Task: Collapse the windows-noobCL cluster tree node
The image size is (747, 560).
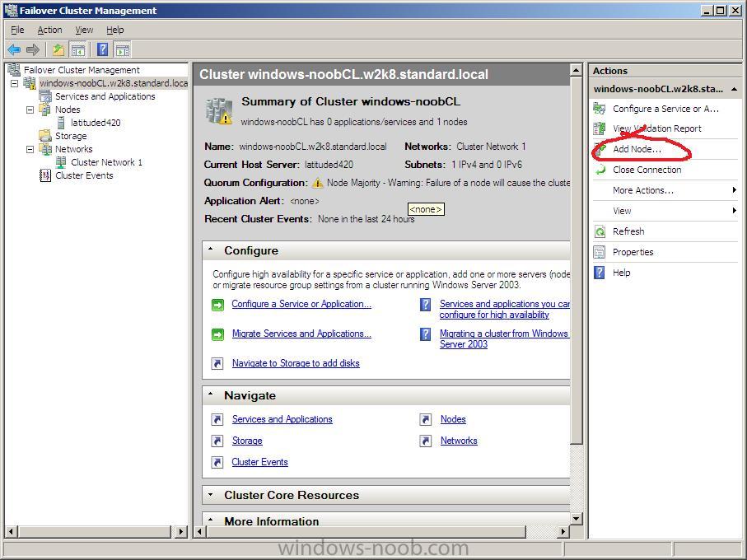Action: click(14, 83)
